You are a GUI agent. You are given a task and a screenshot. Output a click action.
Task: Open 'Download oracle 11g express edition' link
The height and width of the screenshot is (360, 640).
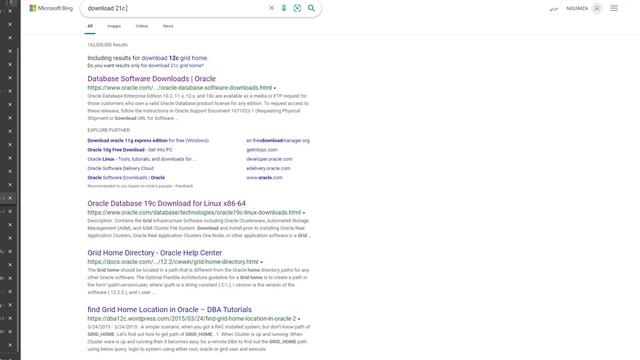148,140
